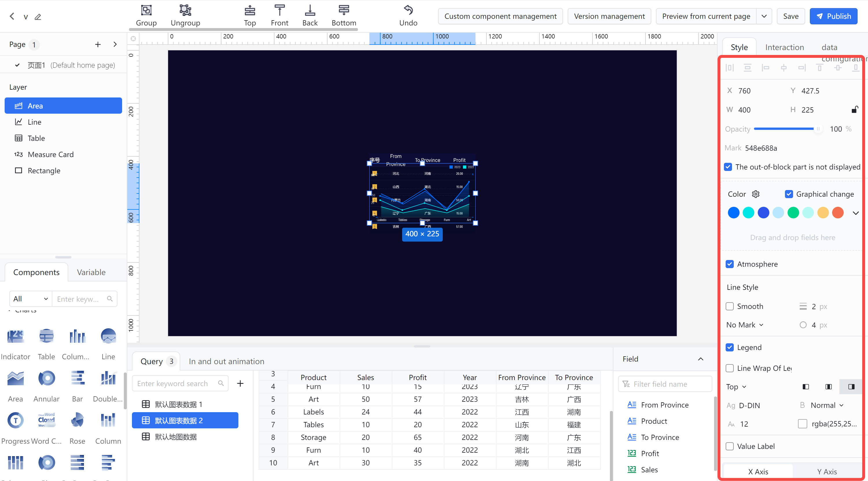Screen dimensions: 868x481
Task: Select the Indicator component icon
Action: (16, 336)
